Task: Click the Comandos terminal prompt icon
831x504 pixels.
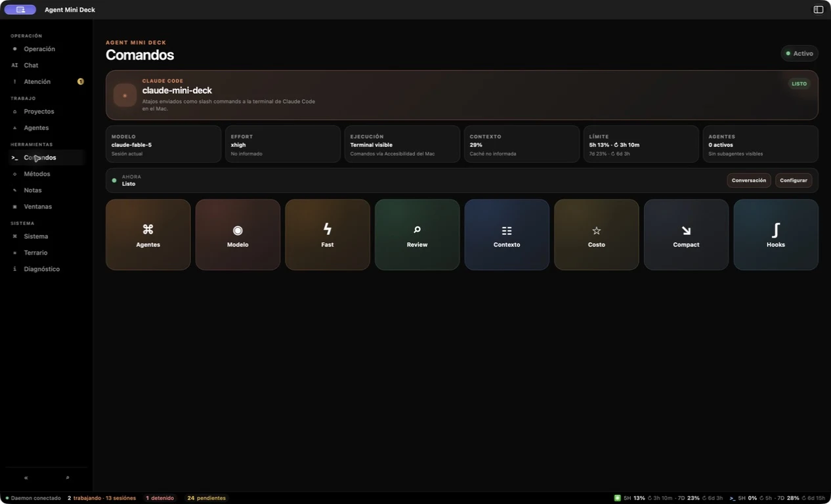Action: pyautogui.click(x=14, y=157)
